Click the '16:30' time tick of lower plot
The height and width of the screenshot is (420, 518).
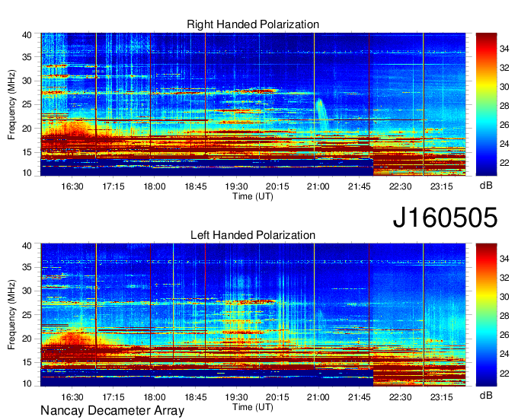(x=72, y=397)
